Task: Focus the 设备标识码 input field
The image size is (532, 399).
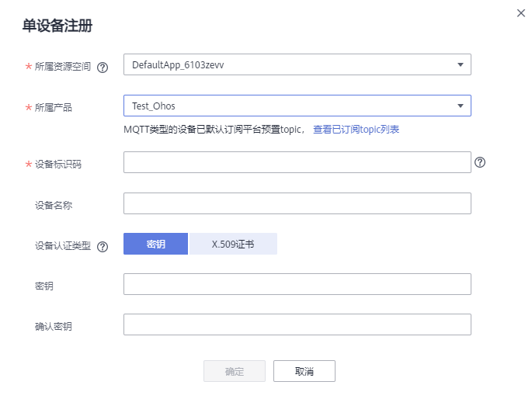Action: click(x=297, y=162)
